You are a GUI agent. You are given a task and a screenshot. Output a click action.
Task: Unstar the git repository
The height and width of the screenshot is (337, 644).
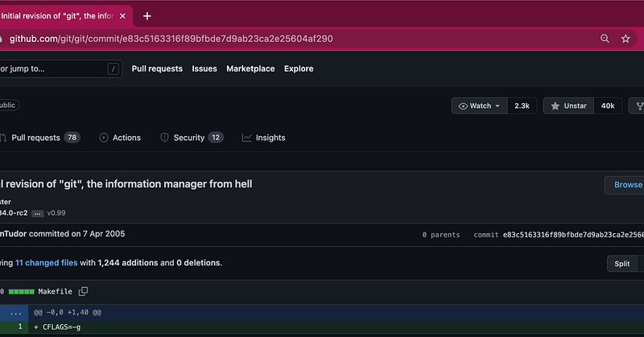(568, 106)
